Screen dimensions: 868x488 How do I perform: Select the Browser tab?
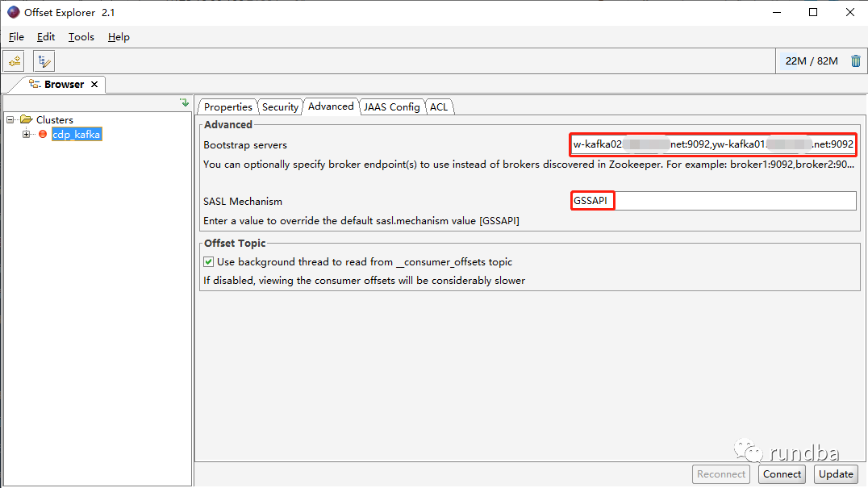[x=65, y=84]
